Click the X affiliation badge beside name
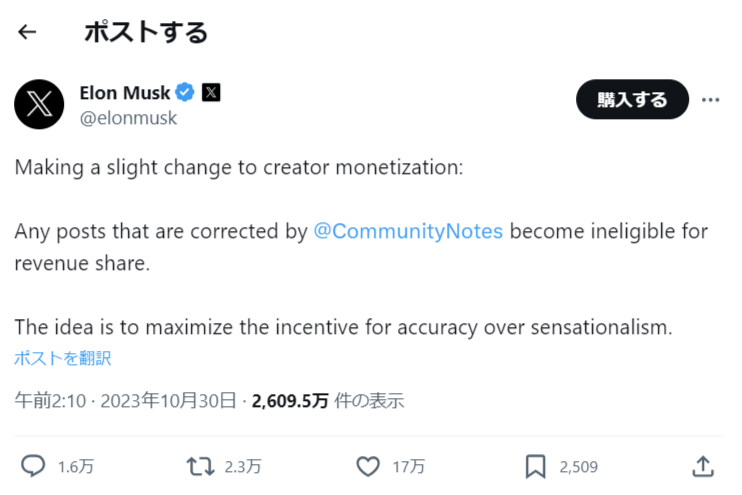Viewport: 742px width, 495px height. pos(211,93)
